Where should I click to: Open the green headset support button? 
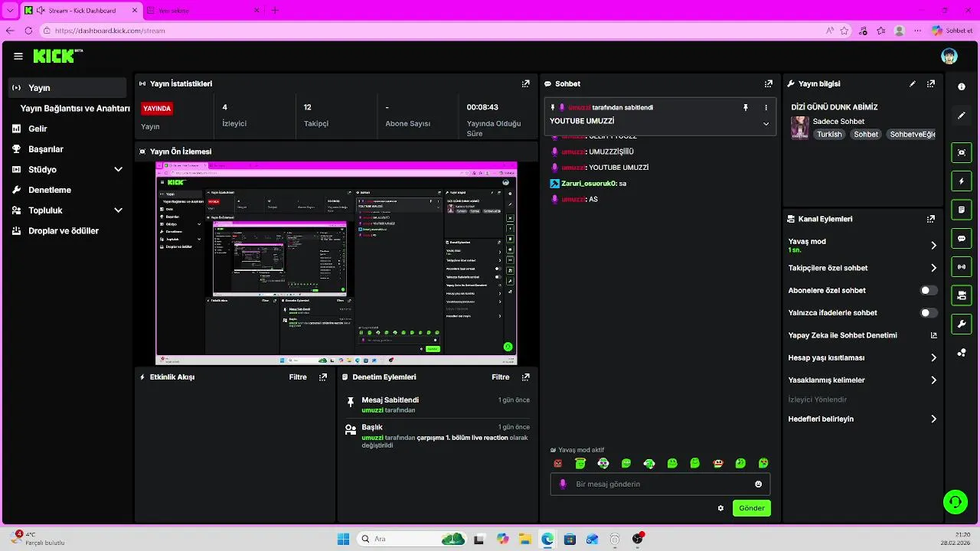pyautogui.click(x=955, y=502)
